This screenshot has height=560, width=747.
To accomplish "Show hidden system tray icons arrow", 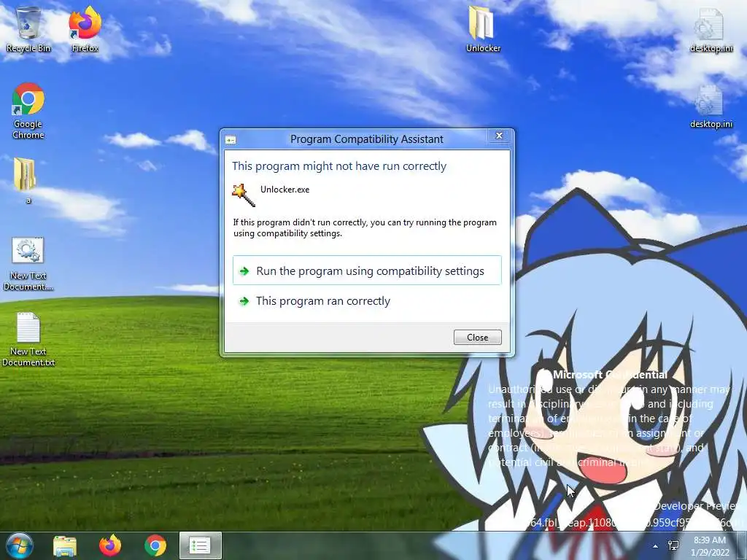I will coord(656,546).
